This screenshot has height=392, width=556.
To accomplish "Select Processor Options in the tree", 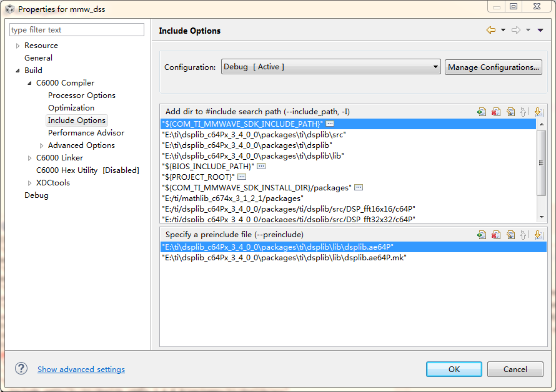I will (82, 96).
